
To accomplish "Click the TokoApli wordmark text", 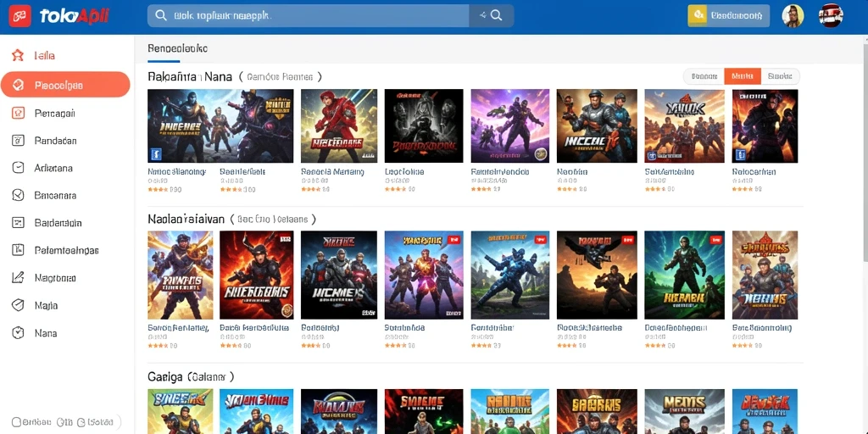I will (x=75, y=17).
